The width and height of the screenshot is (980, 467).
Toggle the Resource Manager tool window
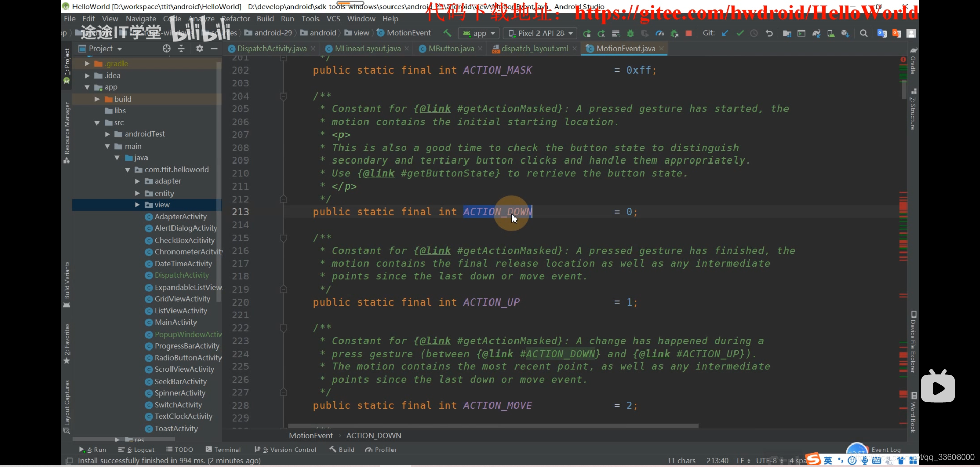pos(66,132)
